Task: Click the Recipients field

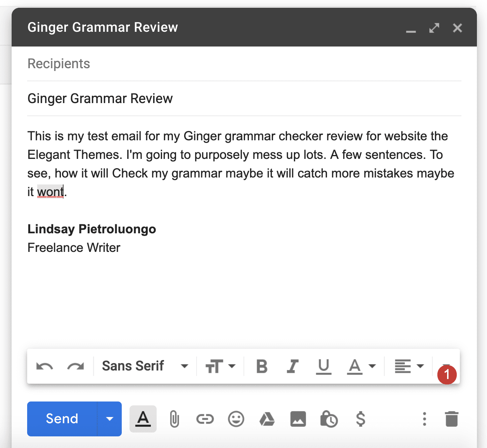Action: tap(116, 64)
